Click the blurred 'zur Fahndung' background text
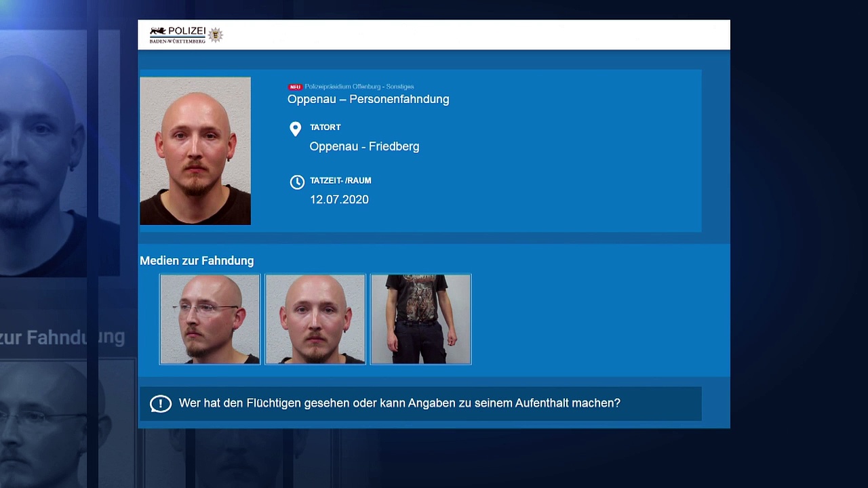Screen dimensions: 868x488 (62, 337)
